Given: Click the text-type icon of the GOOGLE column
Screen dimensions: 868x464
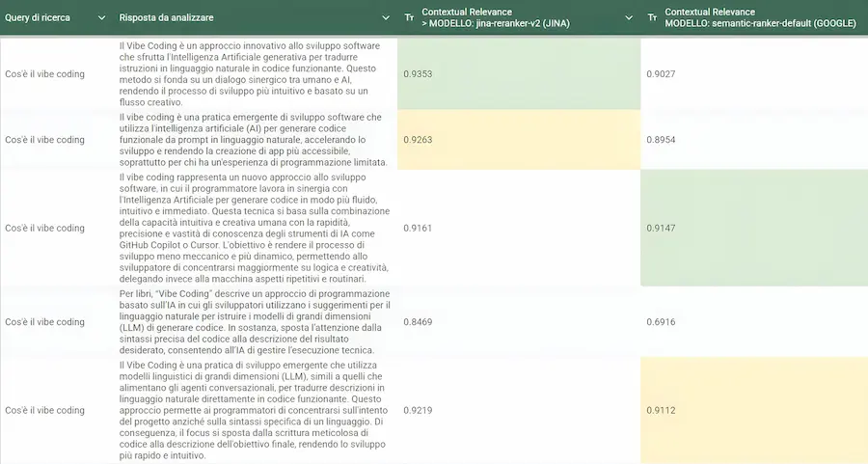Looking at the screenshot, I should tap(652, 17).
